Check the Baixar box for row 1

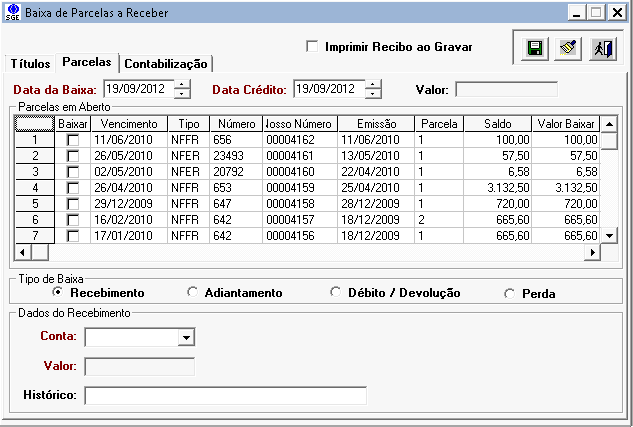pos(72,140)
